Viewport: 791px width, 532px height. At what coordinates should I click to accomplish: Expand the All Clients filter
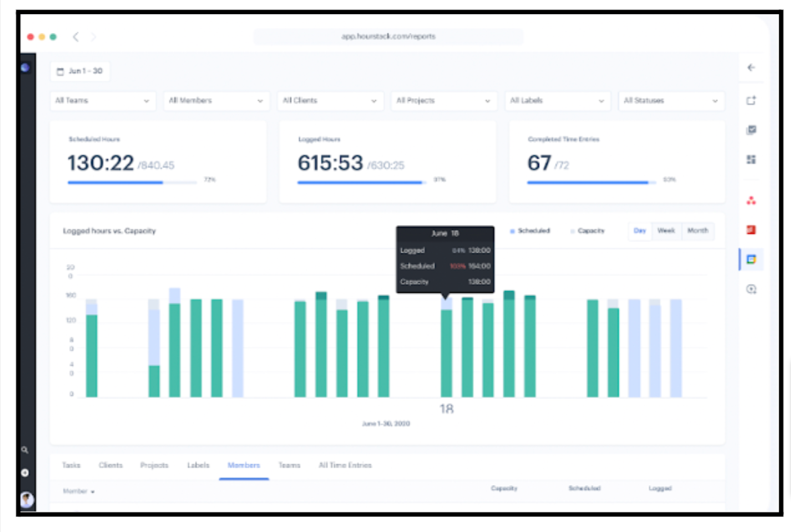(x=330, y=101)
